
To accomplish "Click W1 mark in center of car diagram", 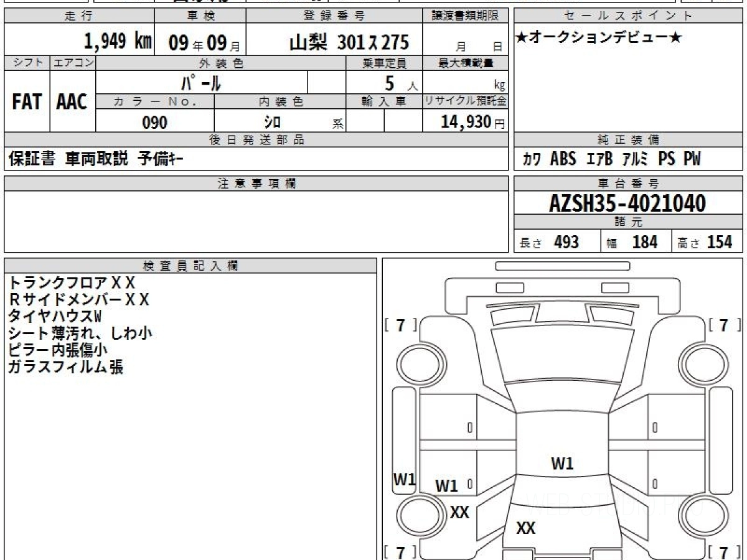I will tap(562, 464).
